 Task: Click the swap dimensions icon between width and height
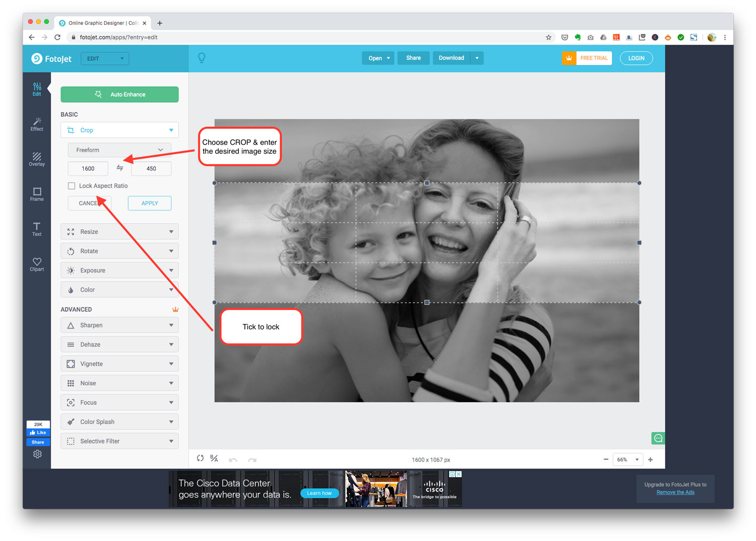[119, 168]
